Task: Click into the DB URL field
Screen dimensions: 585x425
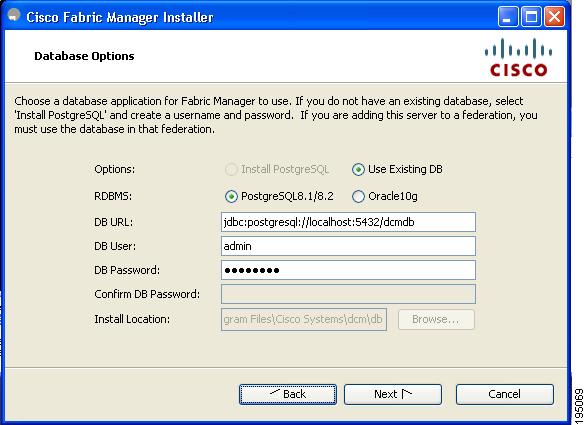Action: (348, 222)
